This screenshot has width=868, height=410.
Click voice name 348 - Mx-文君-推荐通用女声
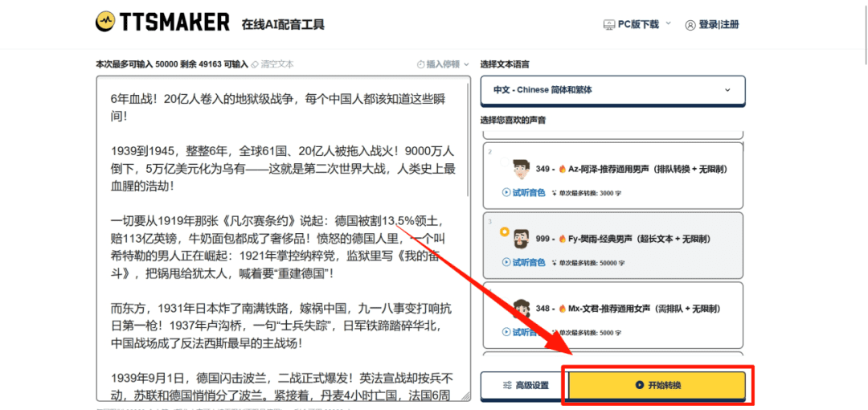tap(628, 308)
